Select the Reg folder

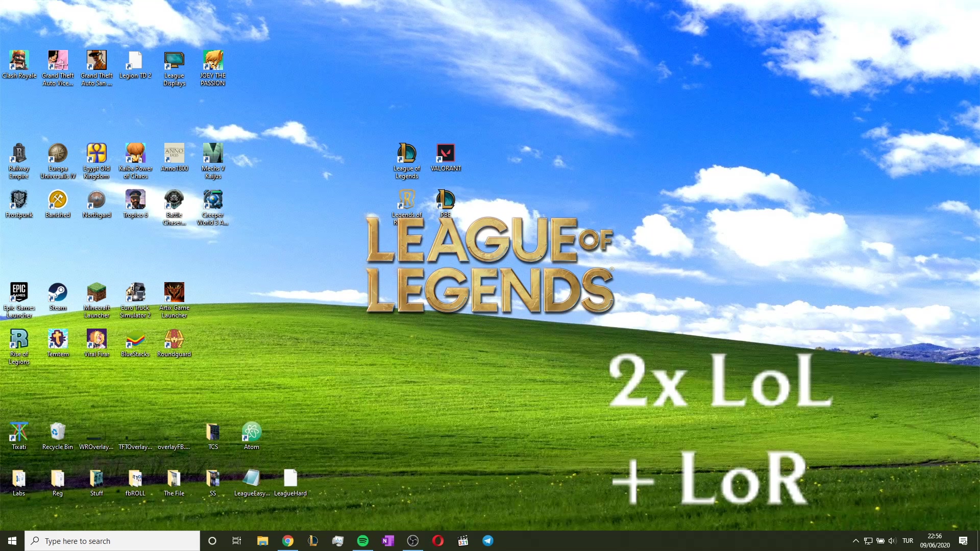[x=58, y=482]
